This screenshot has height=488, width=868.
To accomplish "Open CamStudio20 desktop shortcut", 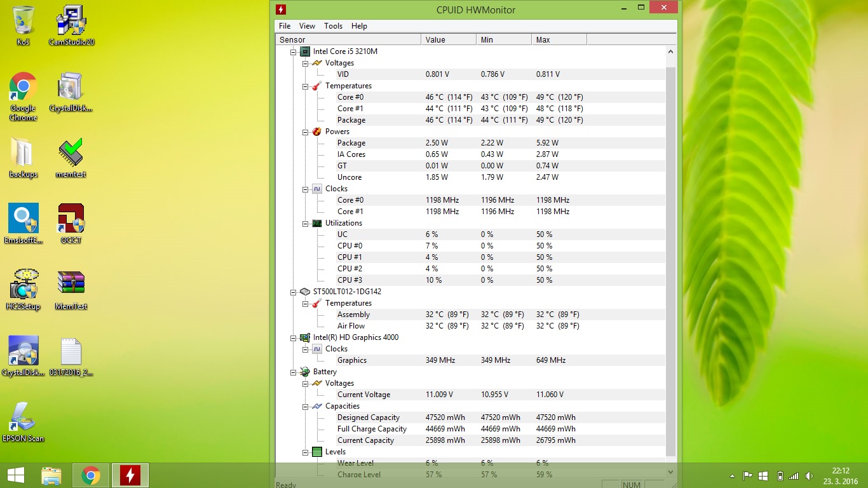I will click(71, 25).
